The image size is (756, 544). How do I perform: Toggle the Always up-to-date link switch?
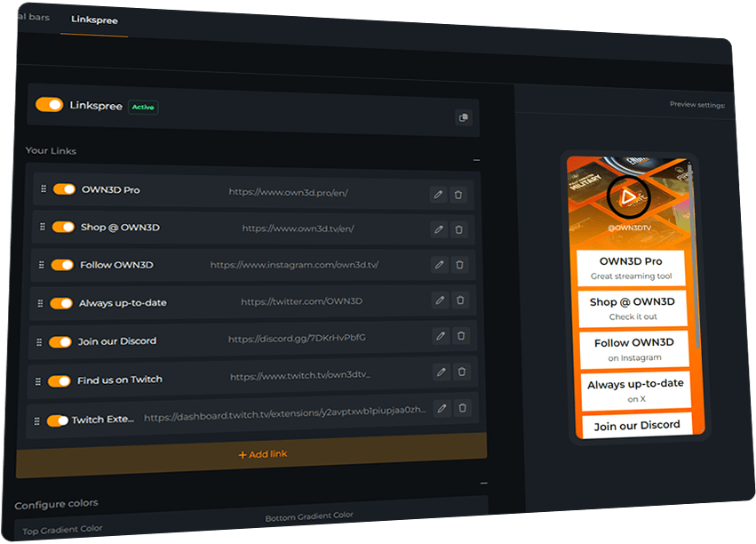click(61, 303)
